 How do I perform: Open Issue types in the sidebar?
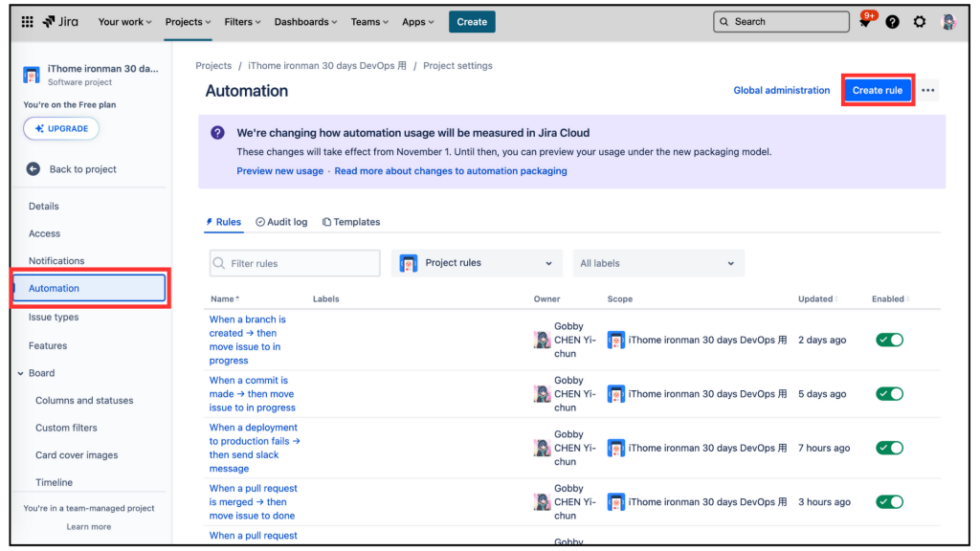tap(54, 318)
